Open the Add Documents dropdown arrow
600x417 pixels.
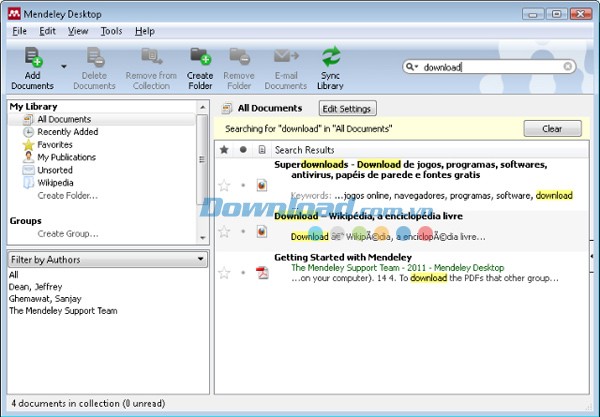64,67
